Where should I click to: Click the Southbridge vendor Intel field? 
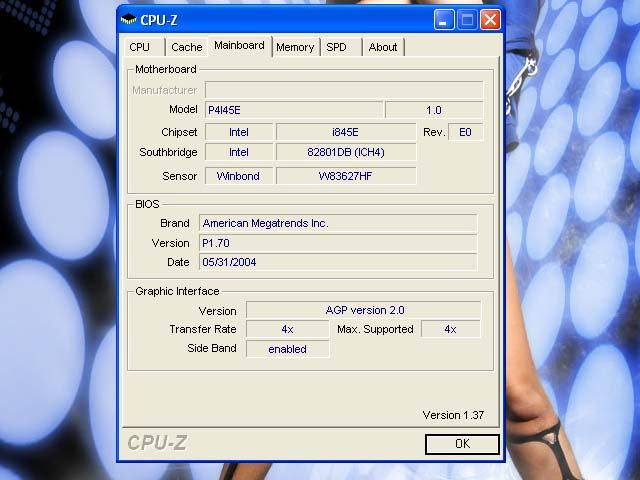coord(239,152)
